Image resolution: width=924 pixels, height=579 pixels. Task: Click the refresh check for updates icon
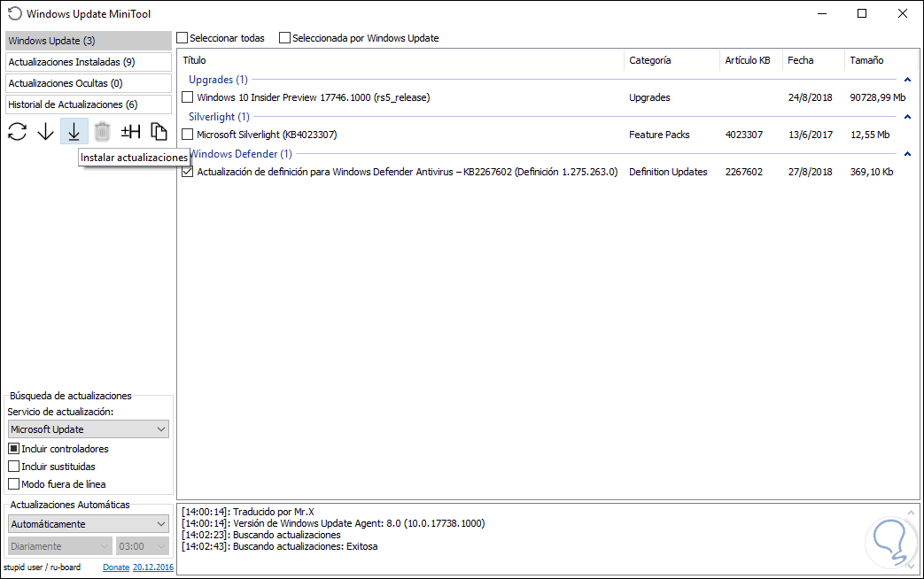tap(17, 131)
